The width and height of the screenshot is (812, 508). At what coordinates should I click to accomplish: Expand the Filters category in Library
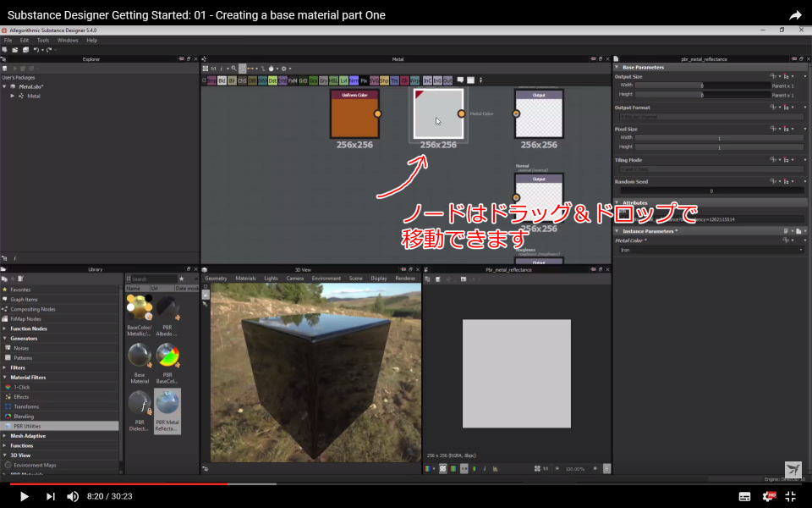tap(5, 367)
